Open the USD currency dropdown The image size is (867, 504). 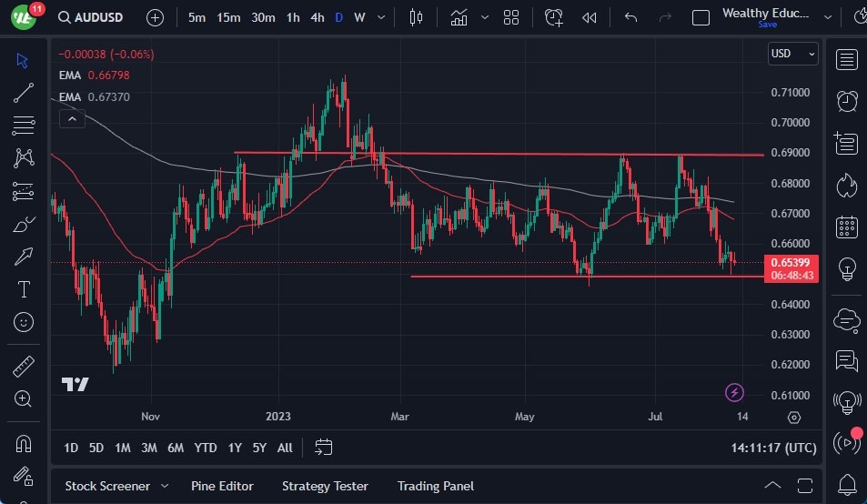coord(792,54)
